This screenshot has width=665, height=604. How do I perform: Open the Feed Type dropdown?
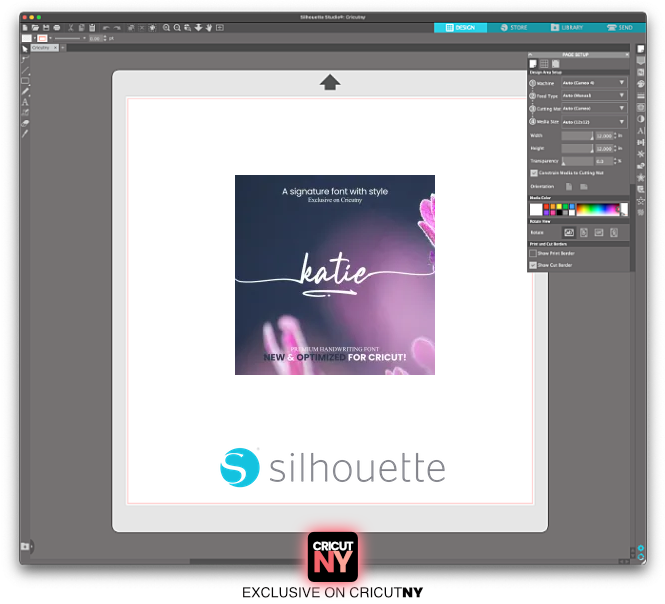point(594,95)
